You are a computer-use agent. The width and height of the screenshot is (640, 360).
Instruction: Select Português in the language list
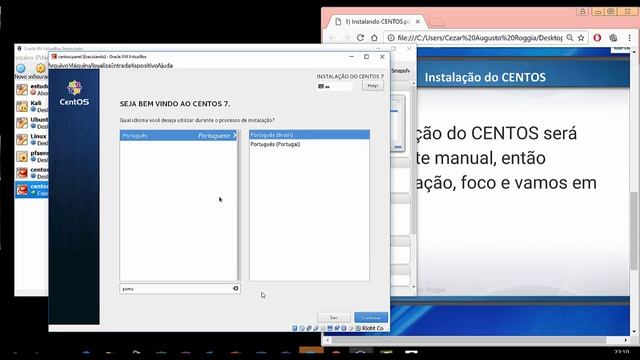pos(178,136)
